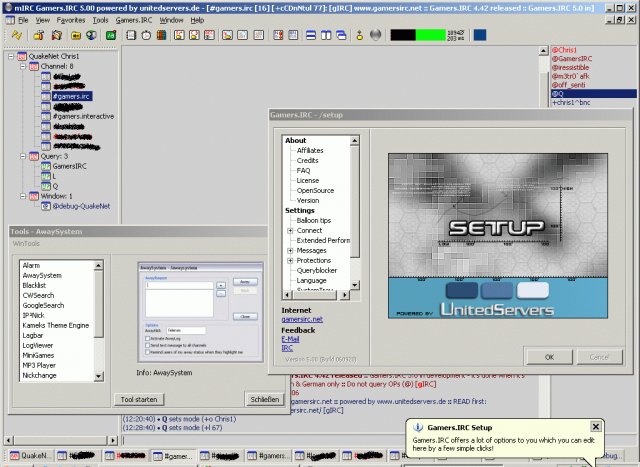Click the Q query window icon in tree
Viewport: 640px width, 467px height.
pos(46,186)
